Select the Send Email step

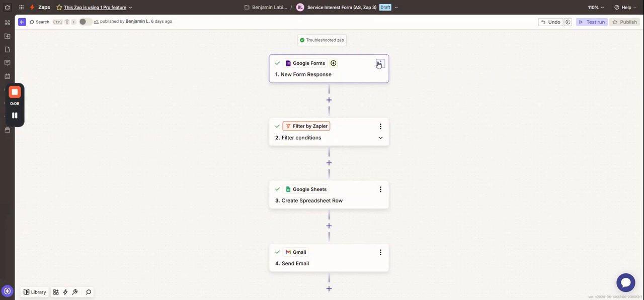329,257
